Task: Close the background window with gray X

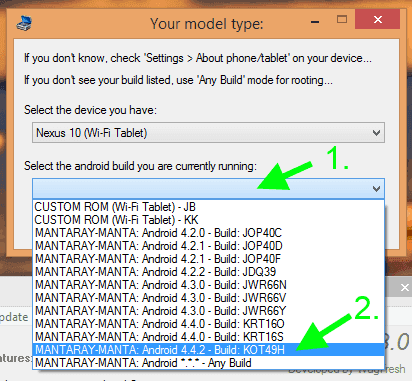Action: click(404, 287)
